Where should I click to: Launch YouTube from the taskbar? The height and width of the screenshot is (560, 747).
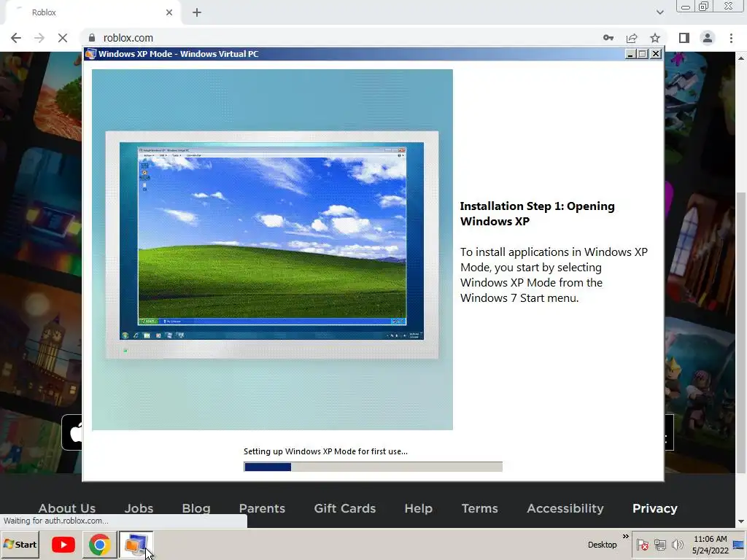tap(63, 544)
